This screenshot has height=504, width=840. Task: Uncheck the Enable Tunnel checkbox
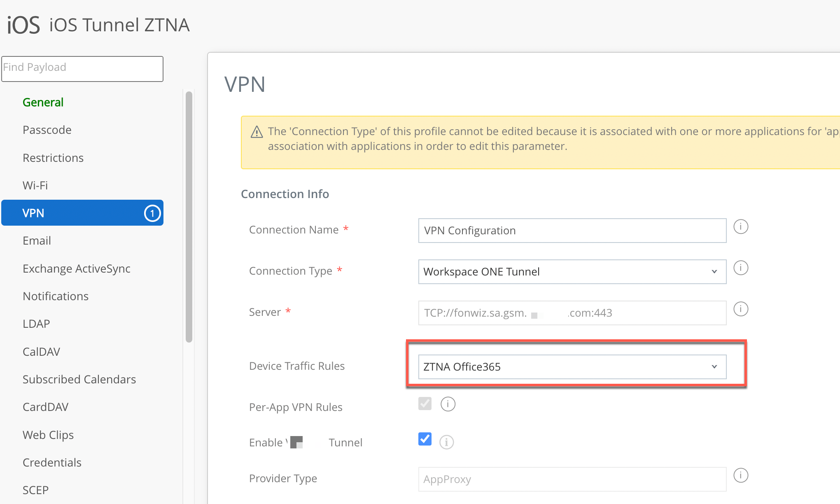[425, 439]
